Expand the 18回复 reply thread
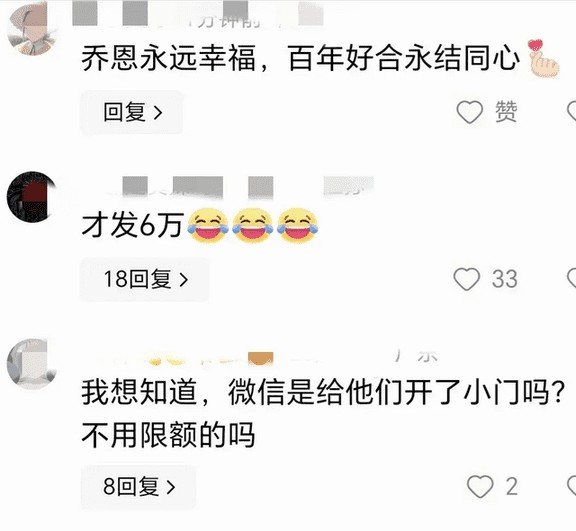The height and width of the screenshot is (531, 576). click(x=145, y=279)
